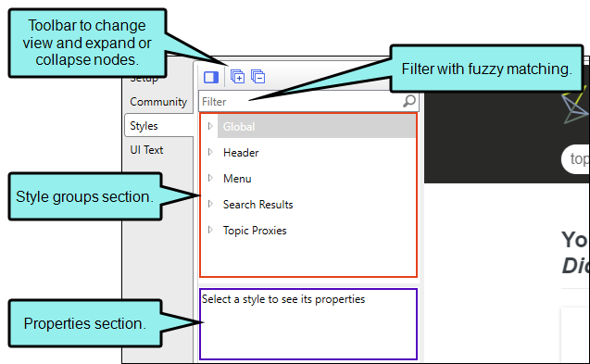The height and width of the screenshot is (364, 590).
Task: Toggle the view layout icon in toolbar
Action: [x=211, y=77]
